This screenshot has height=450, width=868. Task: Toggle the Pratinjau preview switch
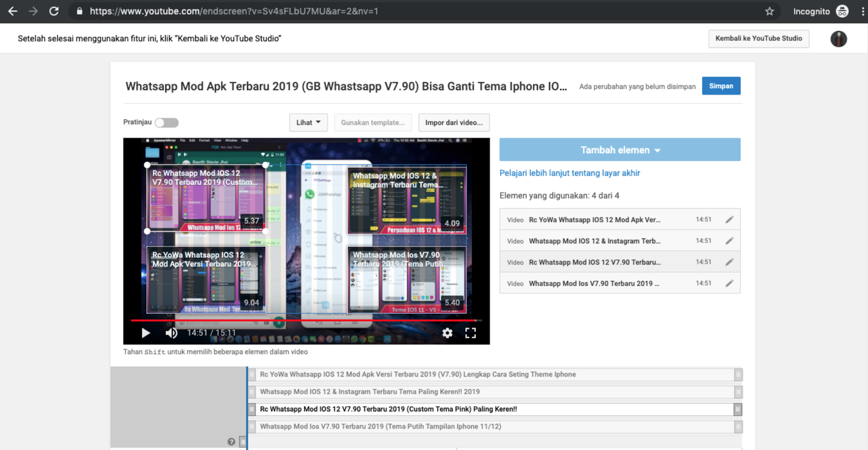167,123
